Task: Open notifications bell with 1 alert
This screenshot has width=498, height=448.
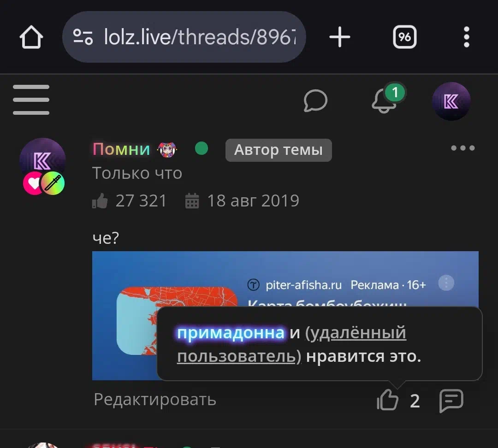Action: click(386, 99)
